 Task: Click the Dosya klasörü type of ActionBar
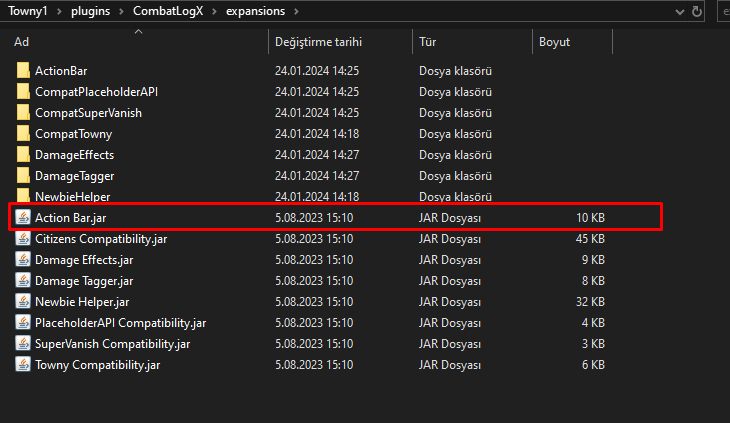click(x=455, y=71)
